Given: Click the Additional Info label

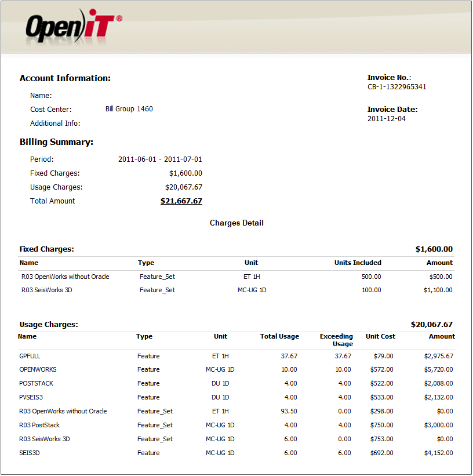Looking at the screenshot, I should (55, 123).
